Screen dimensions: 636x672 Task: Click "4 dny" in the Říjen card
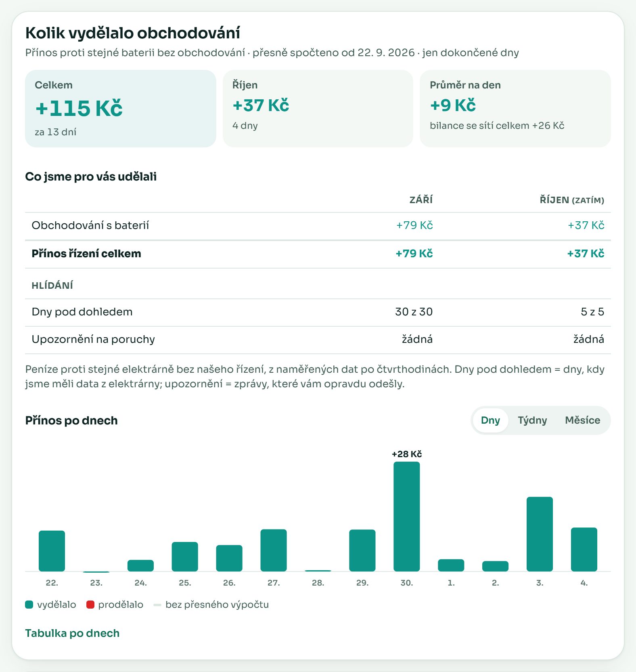(245, 126)
